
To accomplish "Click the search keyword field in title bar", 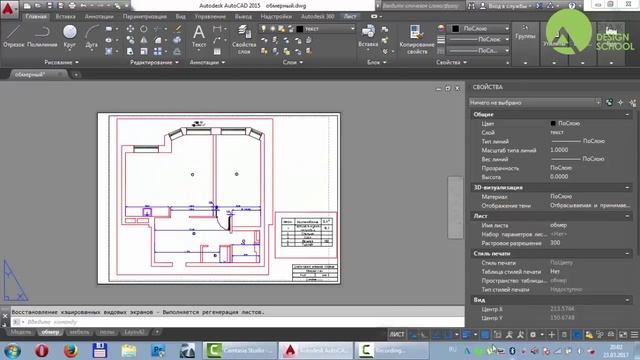I will click(x=422, y=6).
